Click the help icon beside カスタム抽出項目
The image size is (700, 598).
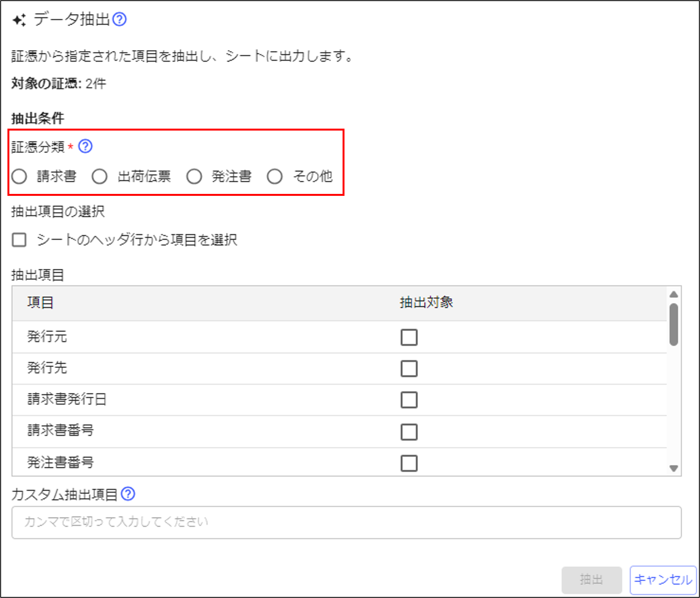[x=128, y=494]
